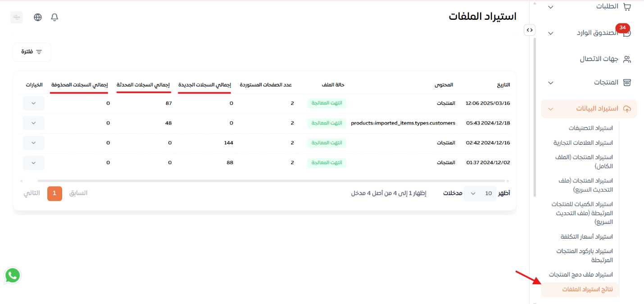Click the filter lines icon
The height and width of the screenshot is (304, 644).
(39, 52)
